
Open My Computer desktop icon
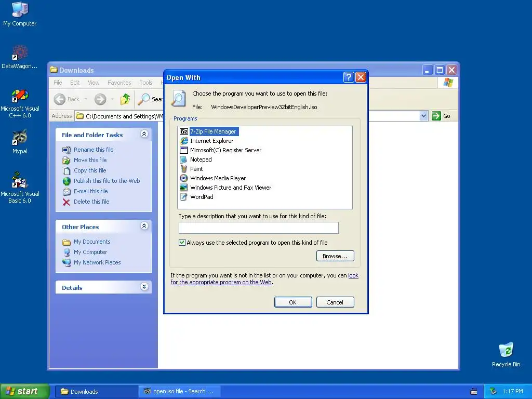(20, 14)
